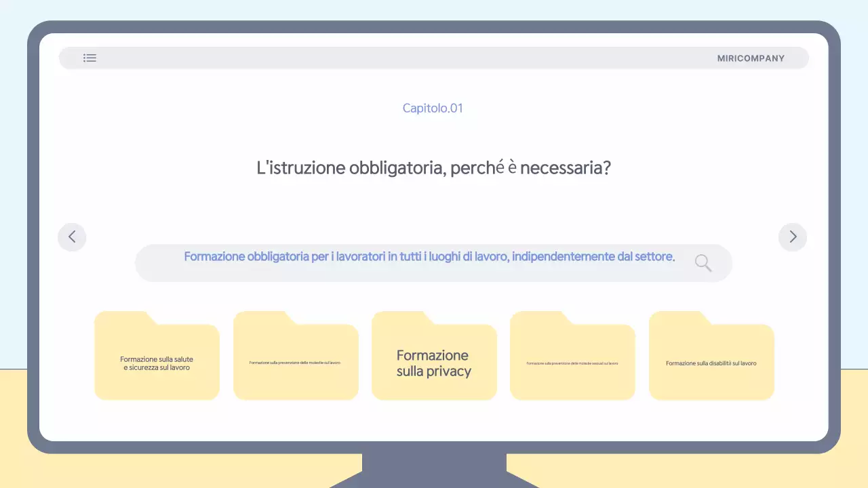Viewport: 868px width, 488px height.
Task: Click inside the search input field
Action: (429, 263)
